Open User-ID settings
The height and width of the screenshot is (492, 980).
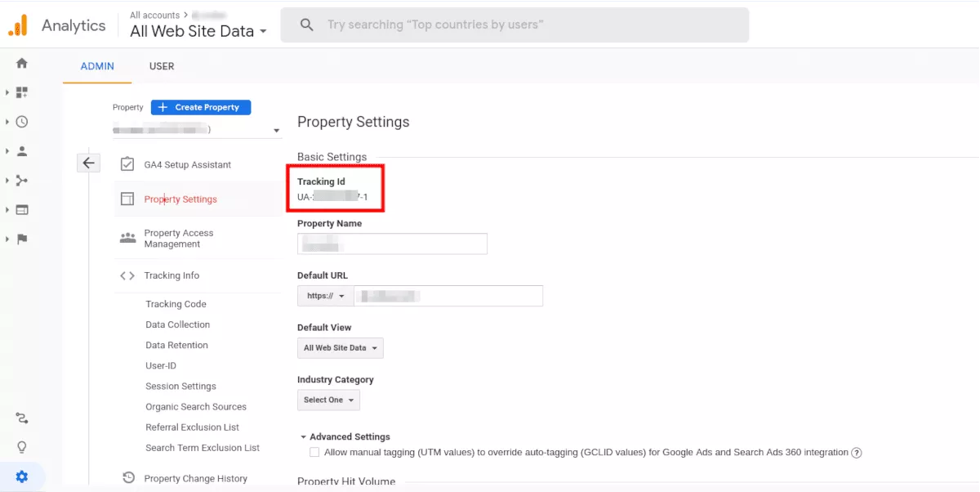point(161,365)
